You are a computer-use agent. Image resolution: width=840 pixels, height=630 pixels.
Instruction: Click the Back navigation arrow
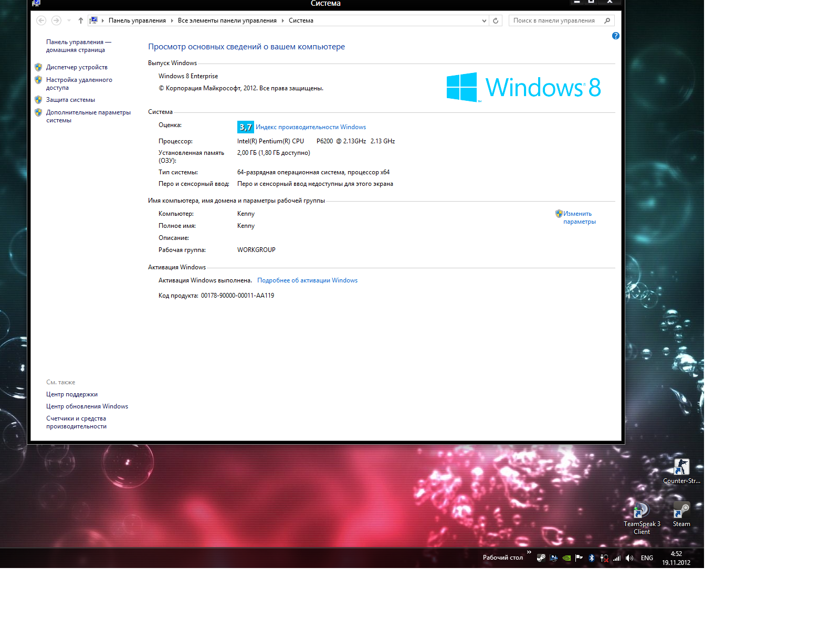point(41,20)
